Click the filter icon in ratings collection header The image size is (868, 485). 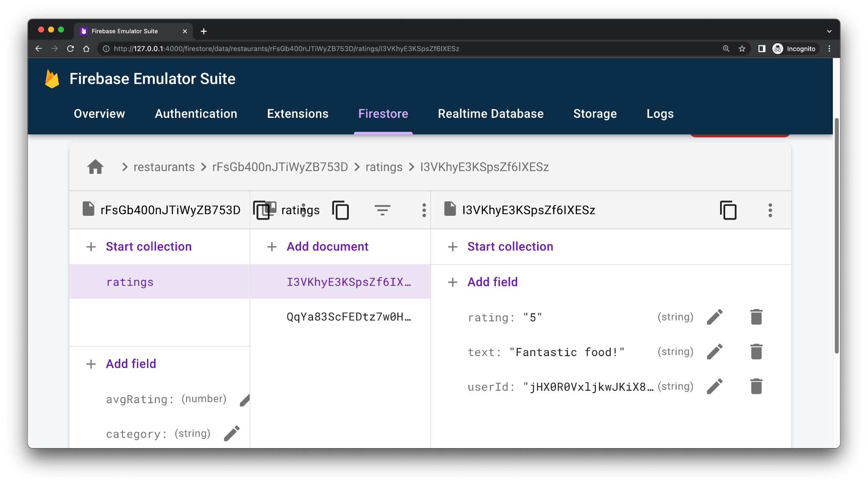(x=382, y=210)
